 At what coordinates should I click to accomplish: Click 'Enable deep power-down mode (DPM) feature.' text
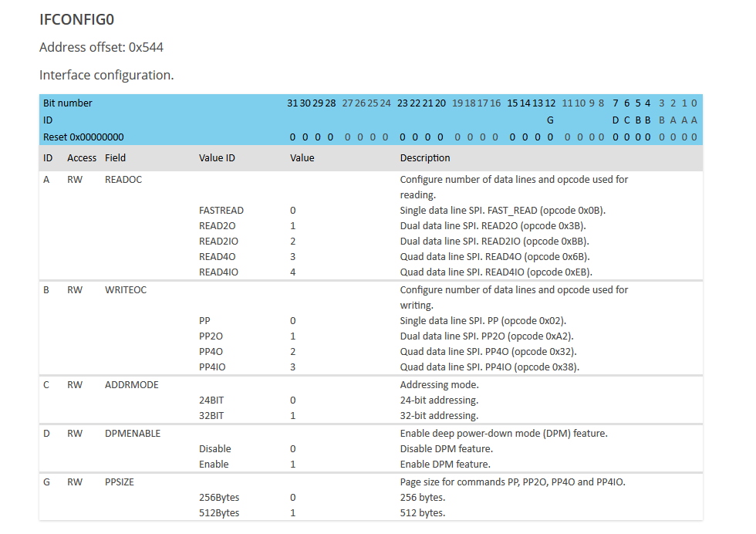[504, 434]
